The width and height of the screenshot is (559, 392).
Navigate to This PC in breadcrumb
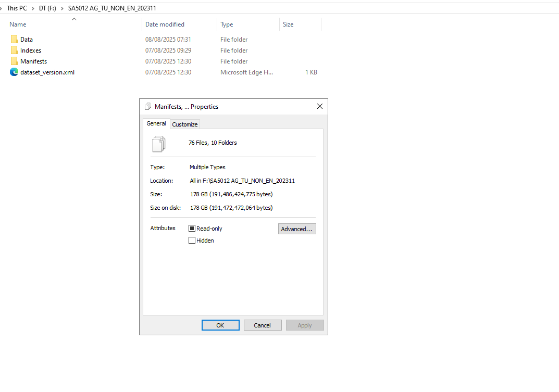(x=17, y=8)
